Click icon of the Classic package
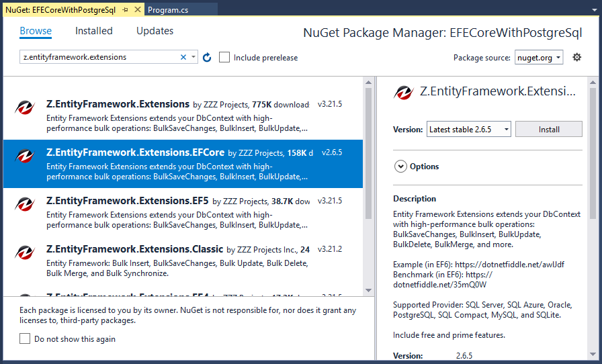 click(25, 253)
